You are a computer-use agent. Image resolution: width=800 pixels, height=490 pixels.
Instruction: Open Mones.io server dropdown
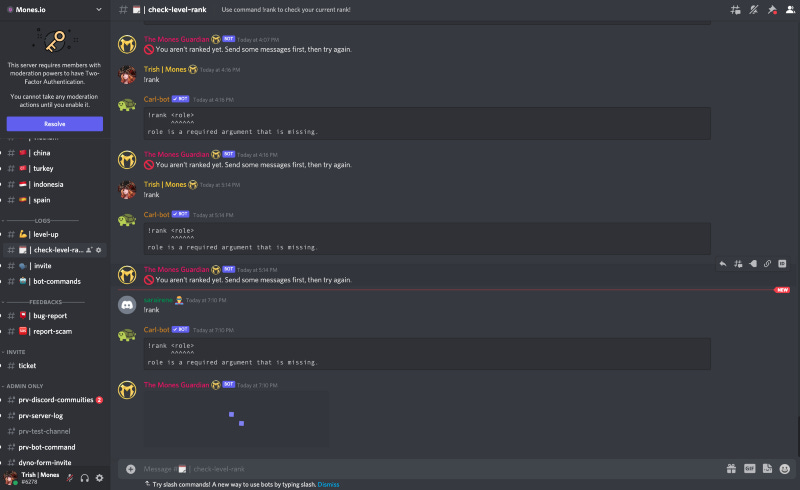55,10
